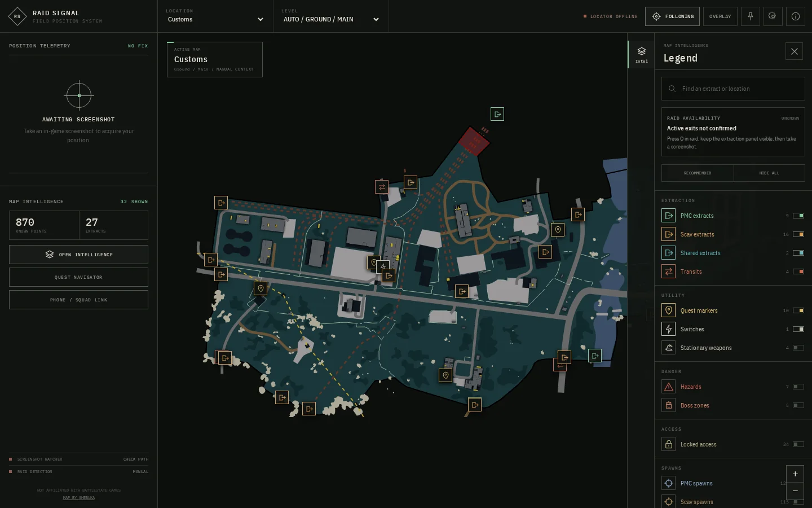This screenshot has width=812, height=508.
Task: Toggle Scav extracts visibility switch
Action: coord(798,234)
